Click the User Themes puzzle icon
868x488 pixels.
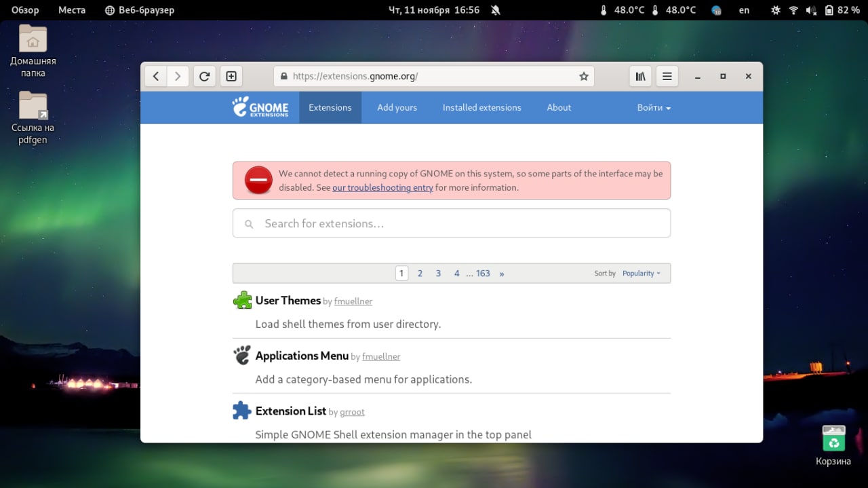coord(242,300)
